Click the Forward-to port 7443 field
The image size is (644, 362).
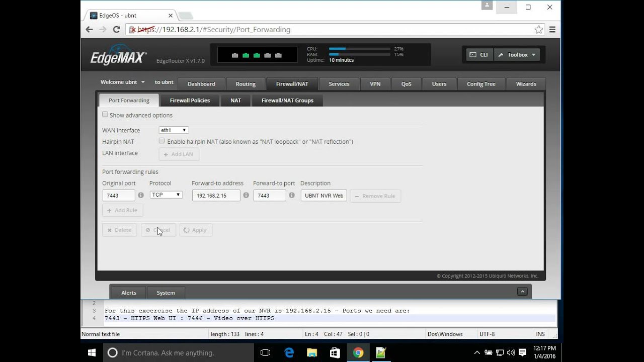[270, 196]
